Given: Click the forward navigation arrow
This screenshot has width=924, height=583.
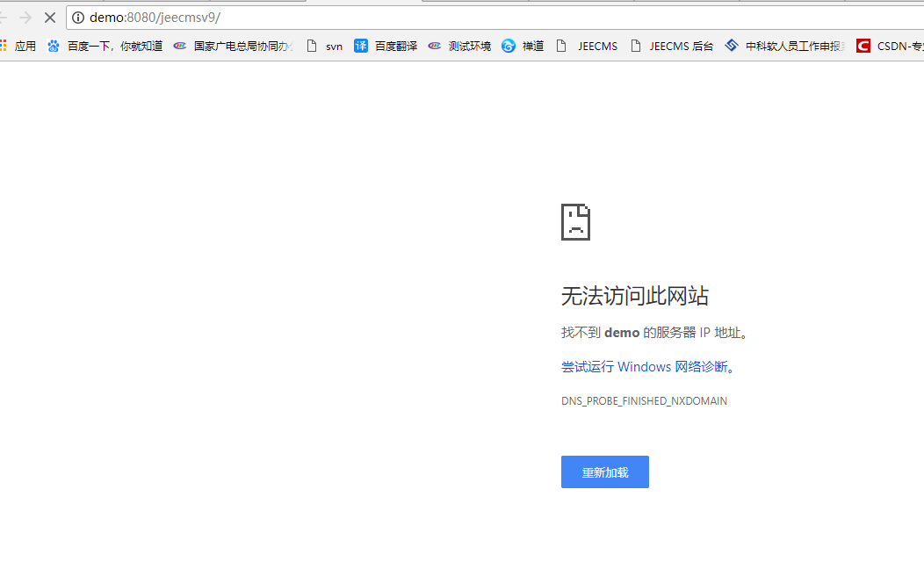Looking at the screenshot, I should 25,18.
